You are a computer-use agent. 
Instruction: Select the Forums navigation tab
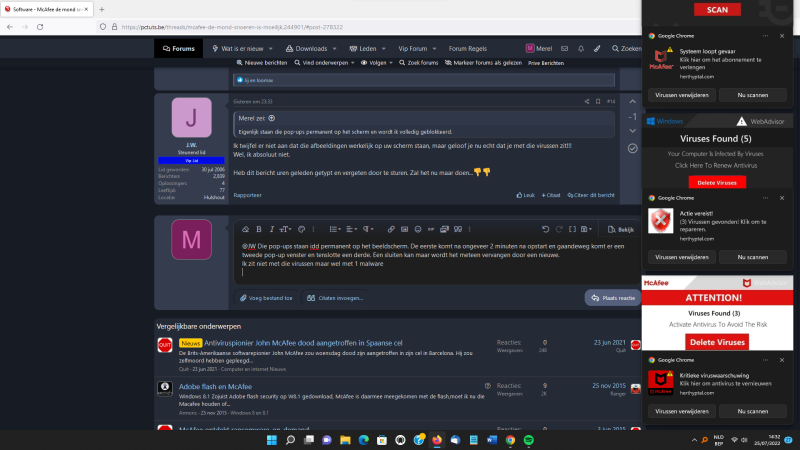177,48
